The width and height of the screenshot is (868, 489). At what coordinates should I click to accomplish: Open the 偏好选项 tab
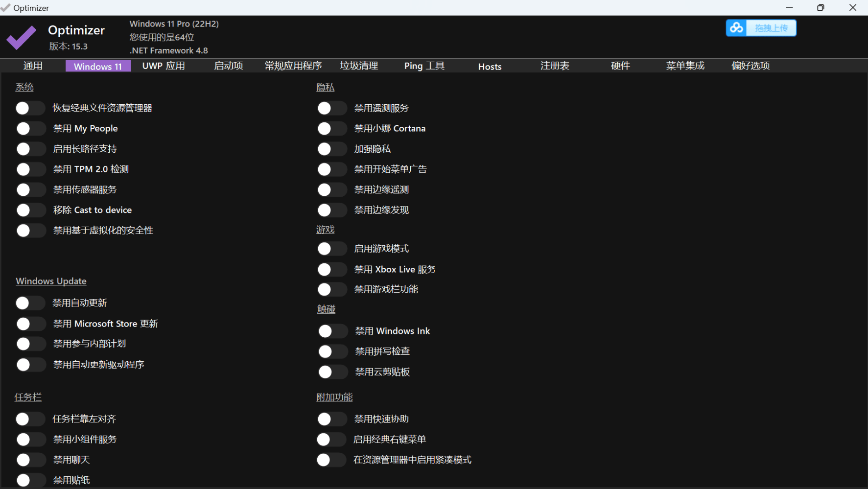point(751,66)
